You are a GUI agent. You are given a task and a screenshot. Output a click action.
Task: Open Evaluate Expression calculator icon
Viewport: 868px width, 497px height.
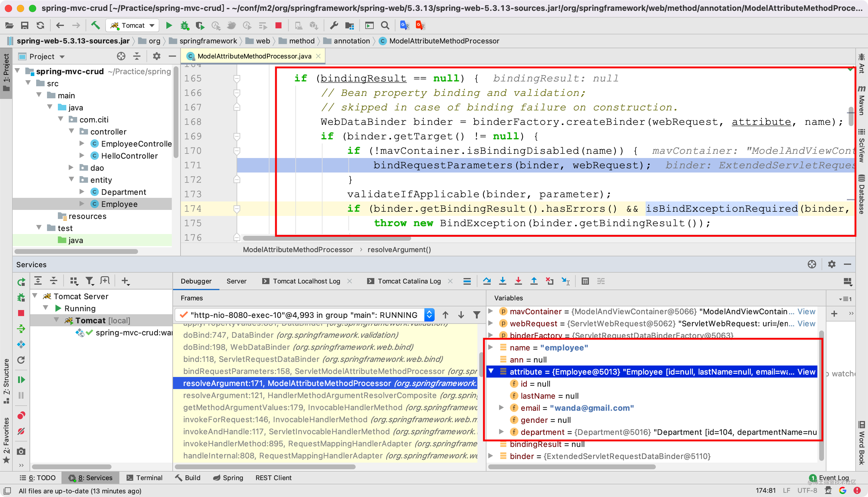(585, 281)
